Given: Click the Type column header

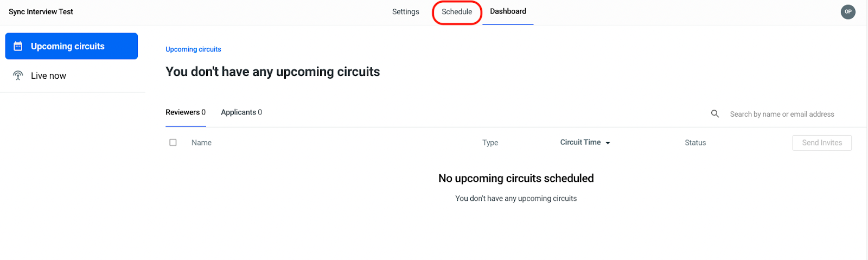Looking at the screenshot, I should 490,143.
